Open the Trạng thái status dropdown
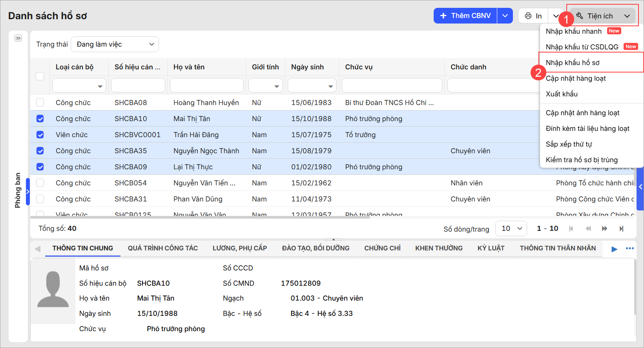Image resolution: width=644 pixels, height=348 pixels. point(115,44)
